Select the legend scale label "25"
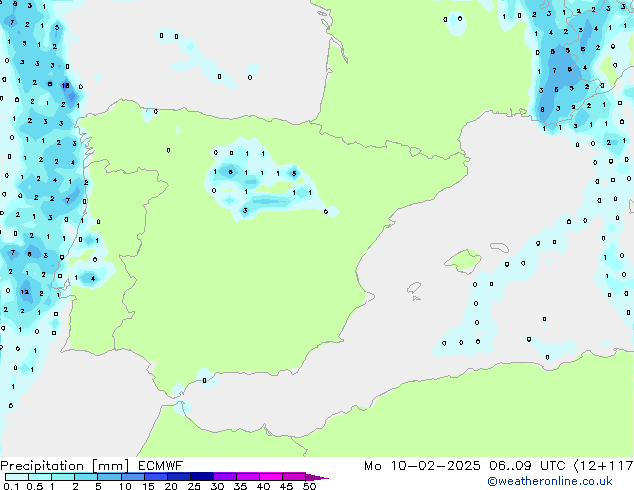634x490 pixels. click(x=194, y=486)
